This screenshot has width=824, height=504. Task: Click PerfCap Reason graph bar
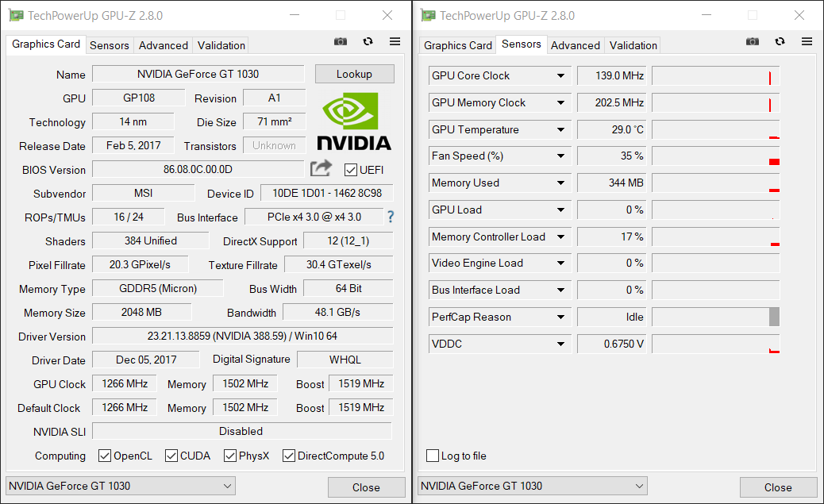tap(716, 317)
